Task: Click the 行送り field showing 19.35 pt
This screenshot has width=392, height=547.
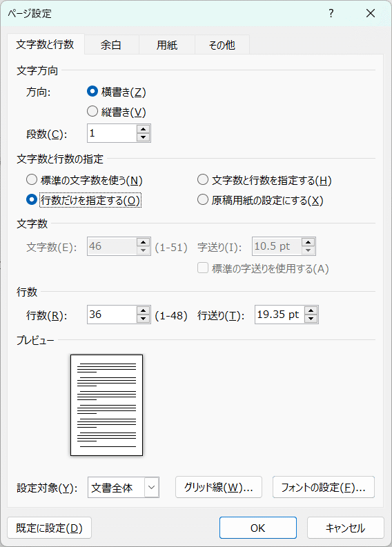Action: (280, 315)
